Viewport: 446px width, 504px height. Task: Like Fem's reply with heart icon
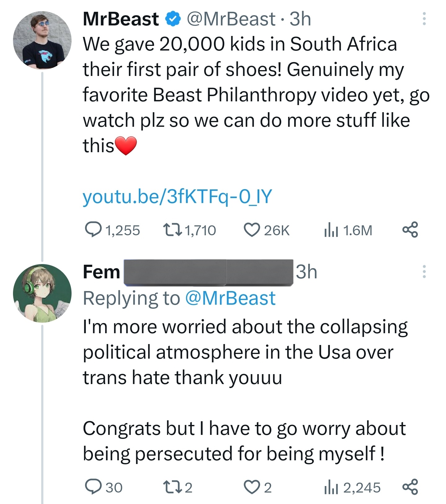251,487
